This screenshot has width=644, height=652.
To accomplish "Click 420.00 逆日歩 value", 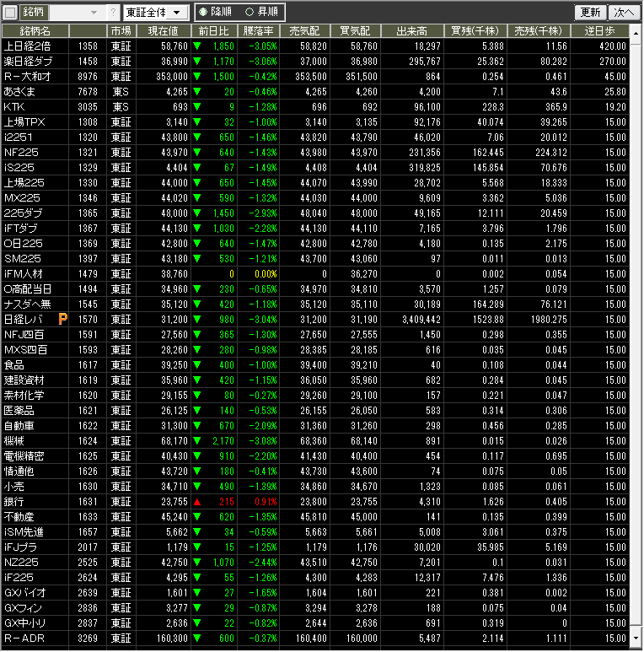I will click(x=613, y=46).
